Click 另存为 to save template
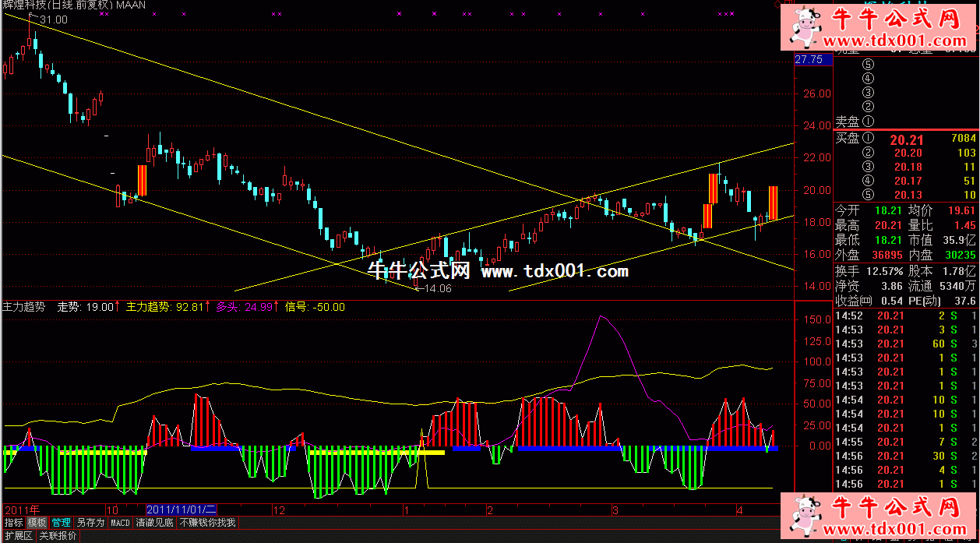Viewport: 980px width, 543px height. 90,523
